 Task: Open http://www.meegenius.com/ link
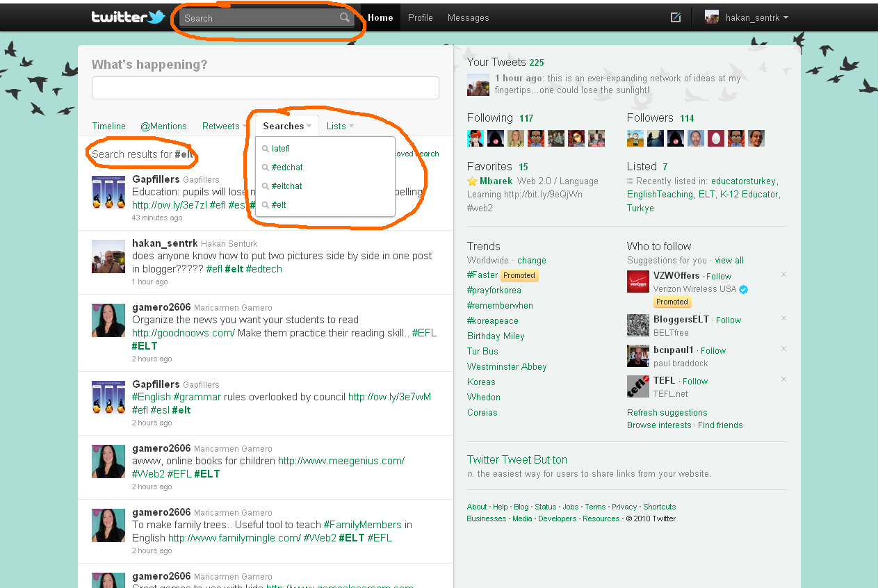[x=341, y=461]
